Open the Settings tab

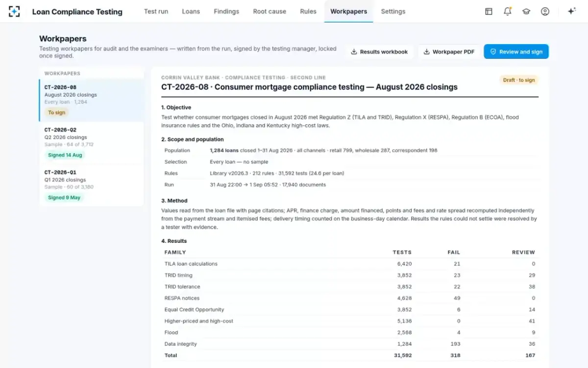click(x=393, y=11)
